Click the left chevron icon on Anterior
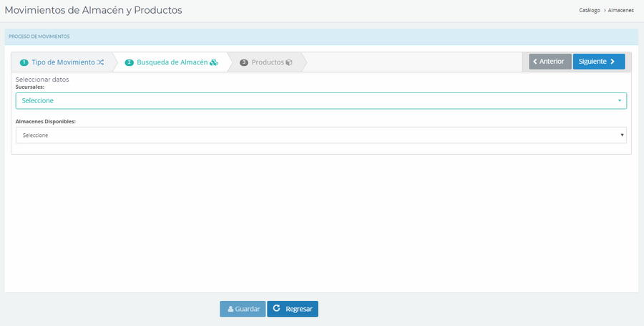 click(x=535, y=62)
